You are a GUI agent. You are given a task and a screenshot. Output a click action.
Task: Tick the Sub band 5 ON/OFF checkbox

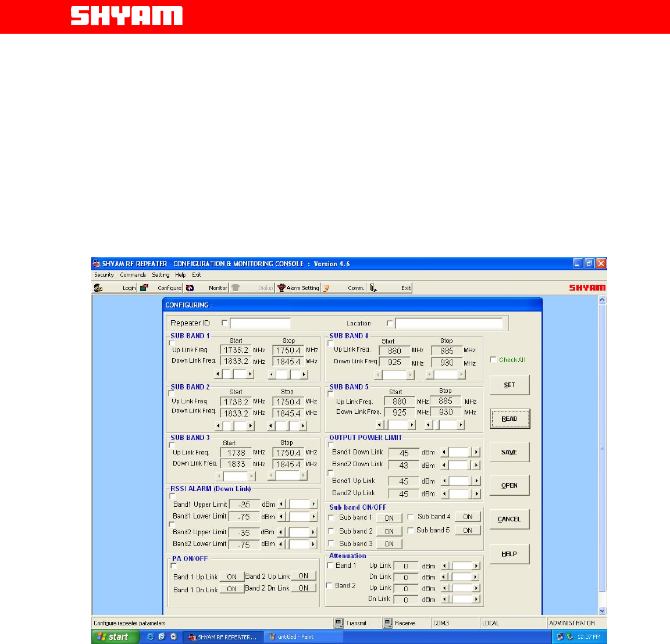coord(411,531)
